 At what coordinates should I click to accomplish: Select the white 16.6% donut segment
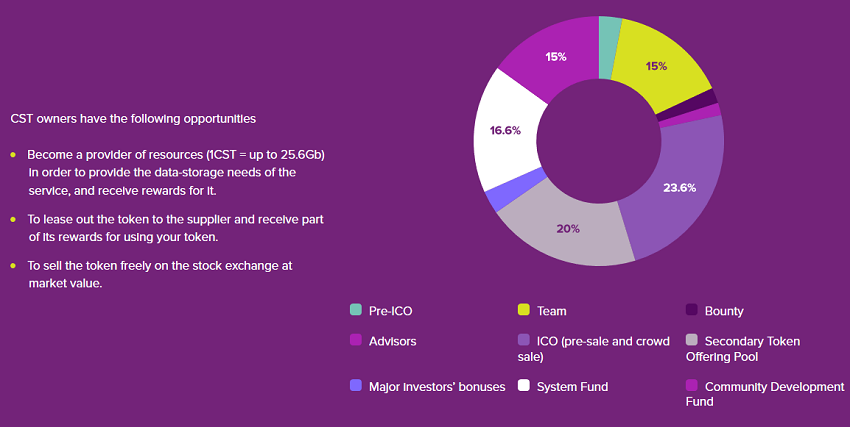[x=506, y=131]
